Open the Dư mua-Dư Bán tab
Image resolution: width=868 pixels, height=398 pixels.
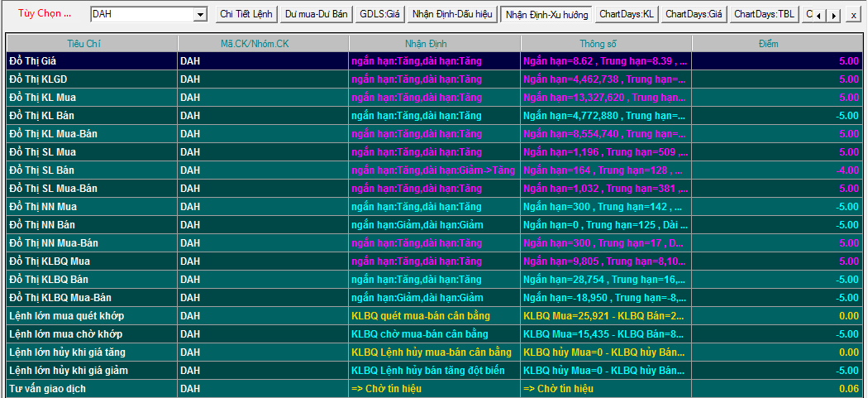pyautogui.click(x=316, y=14)
